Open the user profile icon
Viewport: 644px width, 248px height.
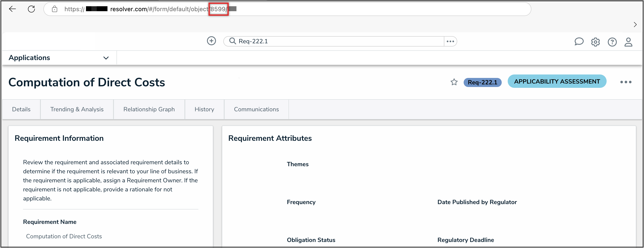(628, 42)
